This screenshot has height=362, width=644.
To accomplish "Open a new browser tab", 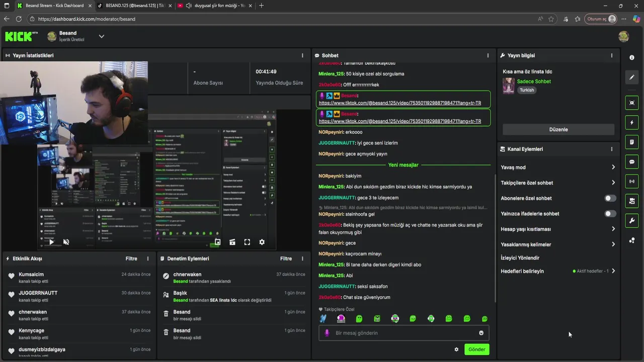I will point(261,6).
